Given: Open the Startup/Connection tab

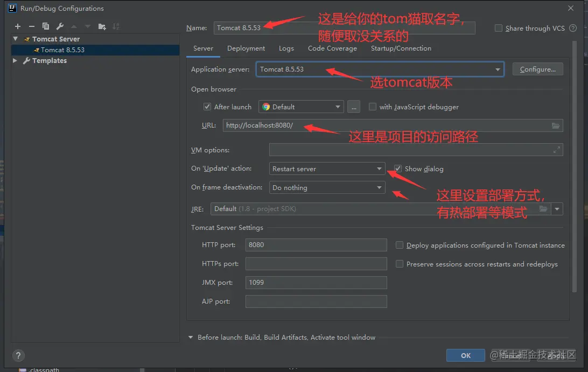Looking at the screenshot, I should tap(401, 48).
